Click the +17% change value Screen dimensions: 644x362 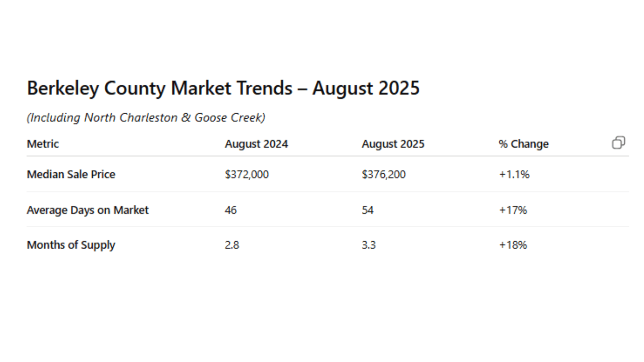513,210
